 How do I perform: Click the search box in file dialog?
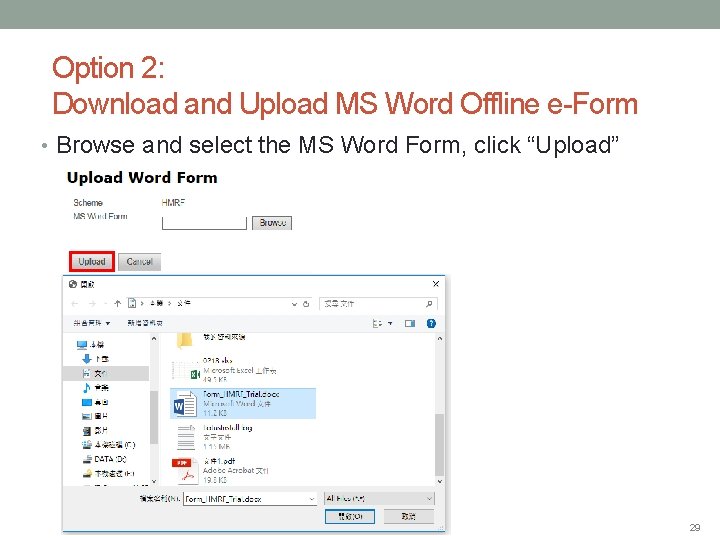(378, 304)
